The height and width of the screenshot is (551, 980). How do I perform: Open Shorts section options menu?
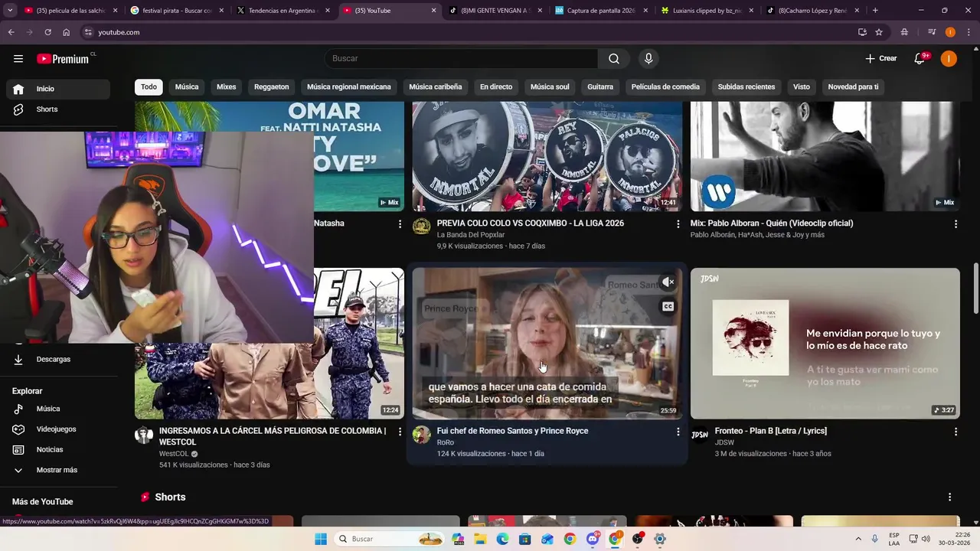click(x=950, y=497)
